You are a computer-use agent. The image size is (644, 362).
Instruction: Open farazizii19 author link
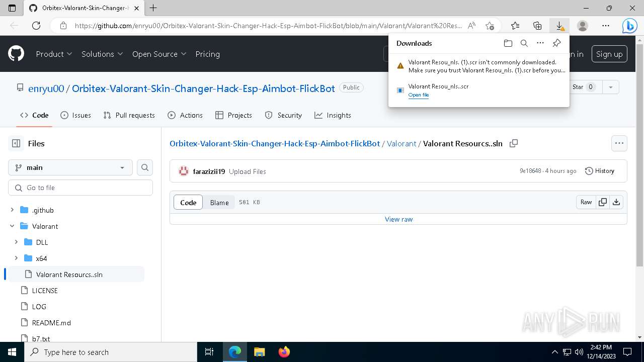pyautogui.click(x=209, y=171)
